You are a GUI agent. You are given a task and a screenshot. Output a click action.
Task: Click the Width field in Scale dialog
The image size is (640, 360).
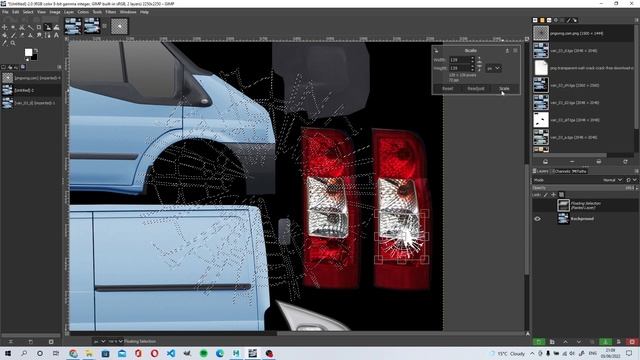(x=460, y=60)
